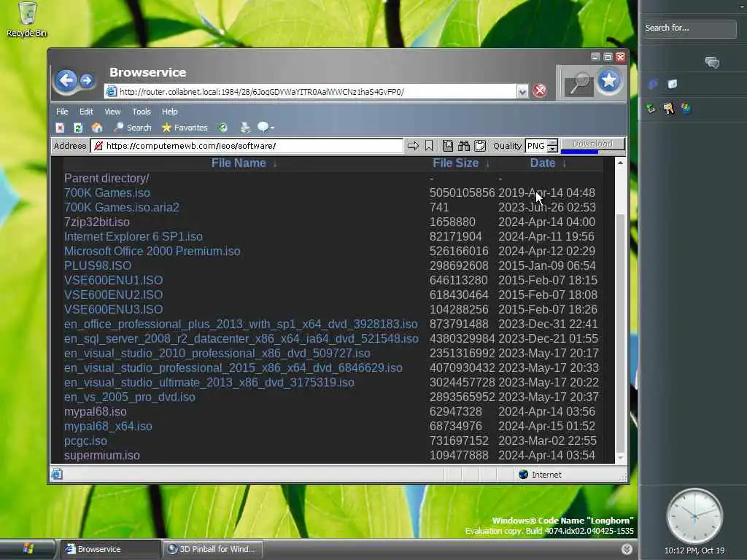
Task: Open the Tools menu
Action: pyautogui.click(x=142, y=112)
